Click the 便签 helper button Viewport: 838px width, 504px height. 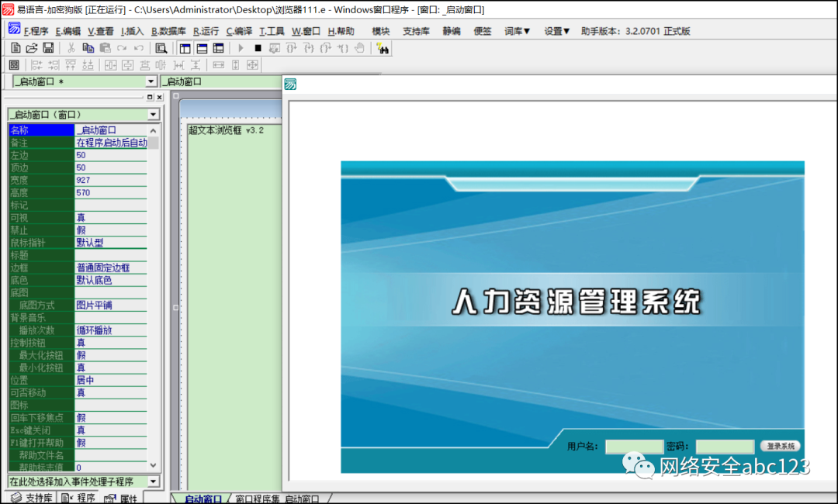[x=482, y=31]
